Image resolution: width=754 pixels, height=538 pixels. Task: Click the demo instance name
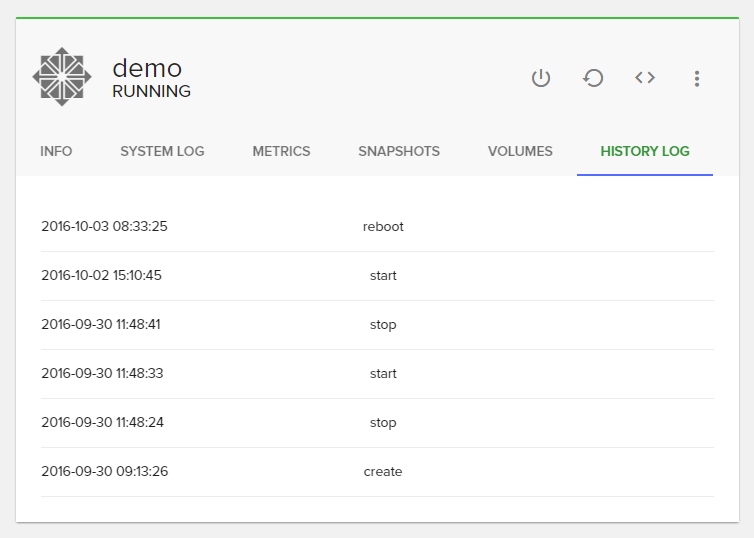click(x=147, y=68)
